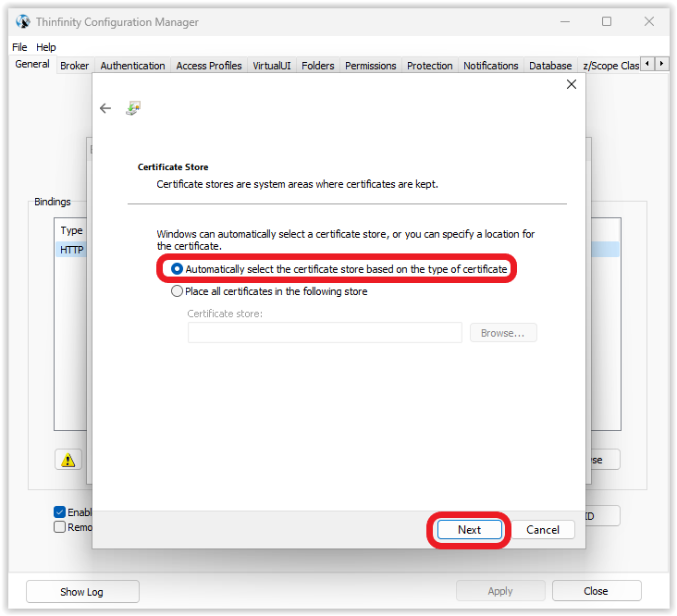This screenshot has width=677, height=616.
Task: Click the Close button at bottom
Action: (597, 591)
